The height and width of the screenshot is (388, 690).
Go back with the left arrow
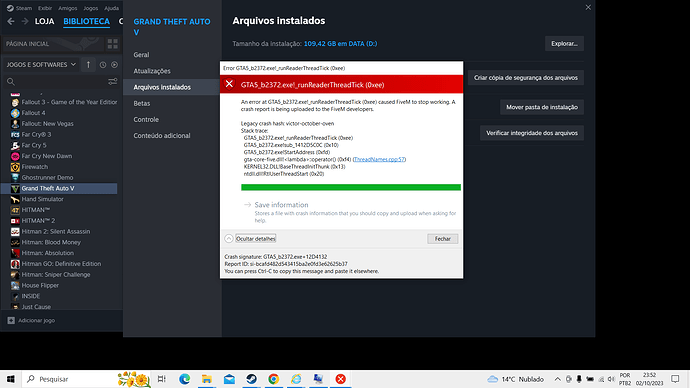click(11, 21)
